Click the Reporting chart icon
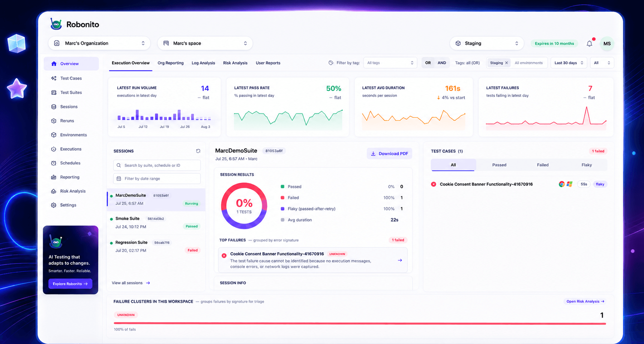Viewport: 644px width, 344px height. click(54, 177)
